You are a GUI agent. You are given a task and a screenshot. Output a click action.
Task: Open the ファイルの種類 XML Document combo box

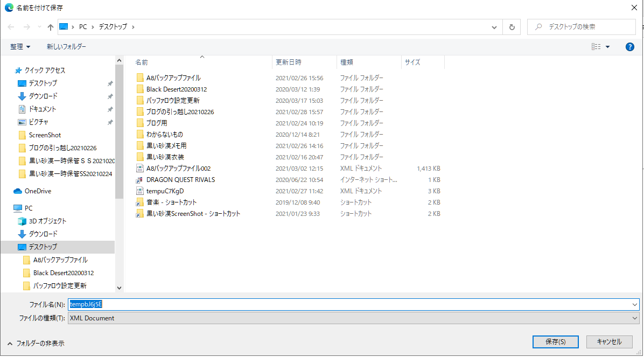pos(353,318)
